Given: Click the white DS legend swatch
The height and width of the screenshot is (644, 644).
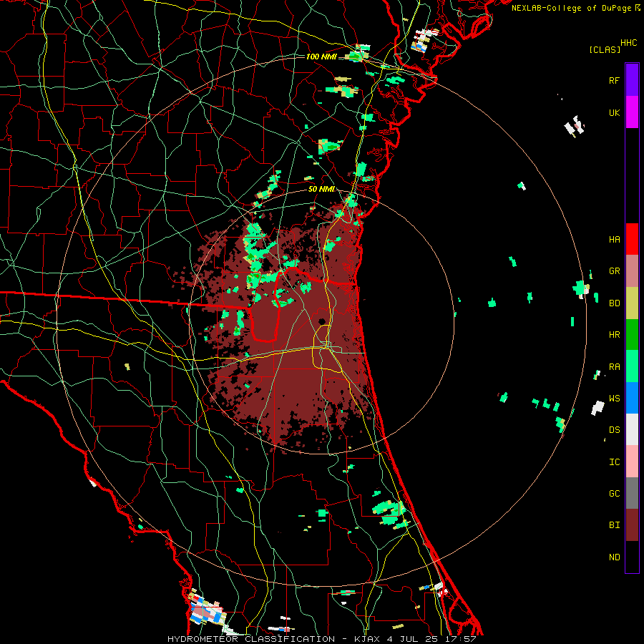Looking at the screenshot, I should (x=632, y=429).
